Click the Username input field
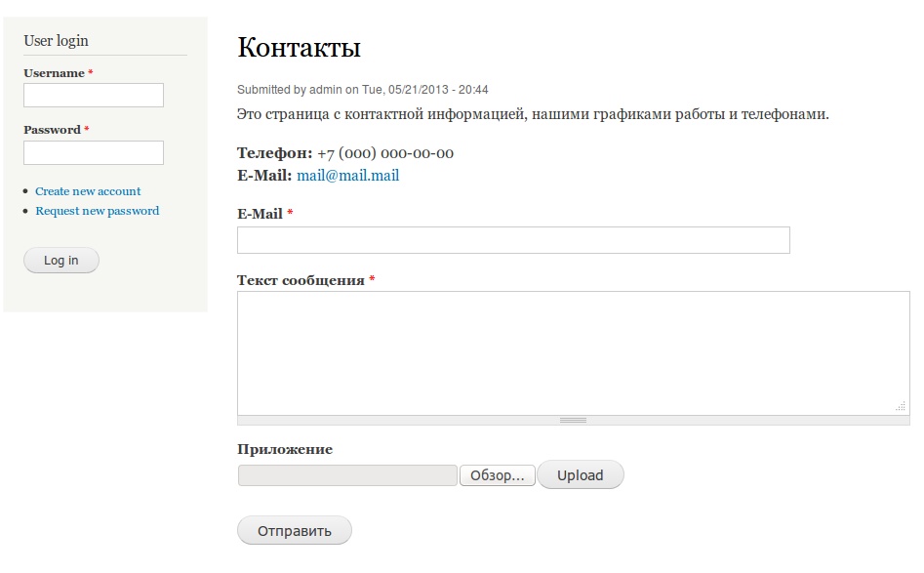This screenshot has width=924, height=573. (94, 95)
